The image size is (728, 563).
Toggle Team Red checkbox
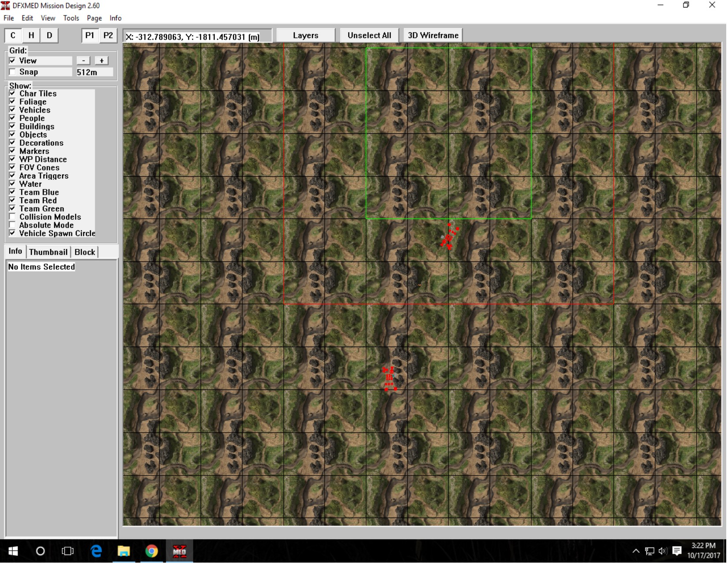click(x=12, y=200)
